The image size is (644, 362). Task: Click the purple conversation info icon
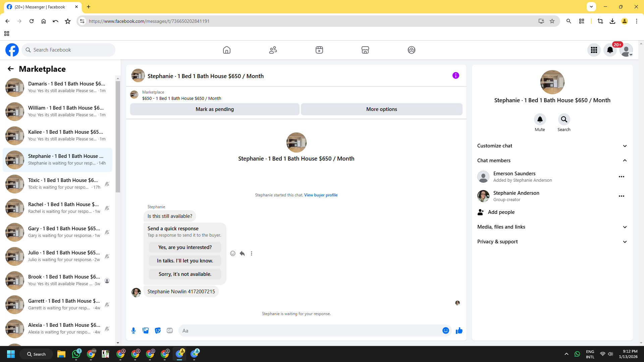pyautogui.click(x=455, y=75)
